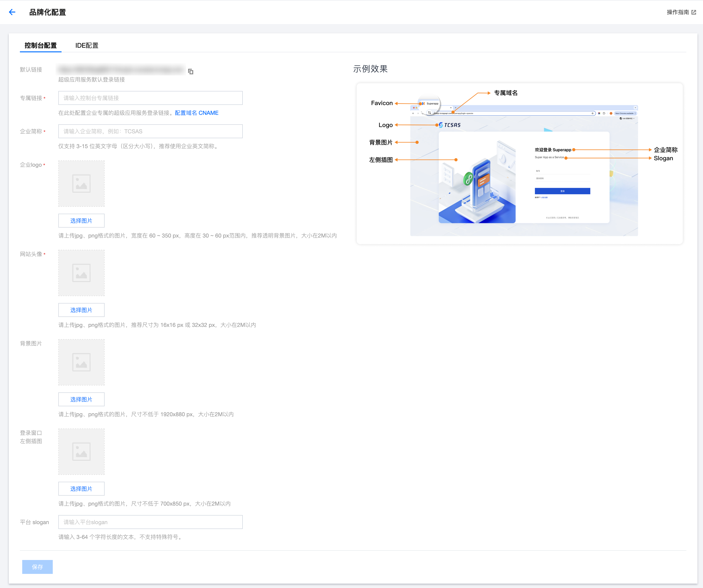Focus the 平台 slogan input field
Viewport: 703px width, 588px height.
coord(150,522)
